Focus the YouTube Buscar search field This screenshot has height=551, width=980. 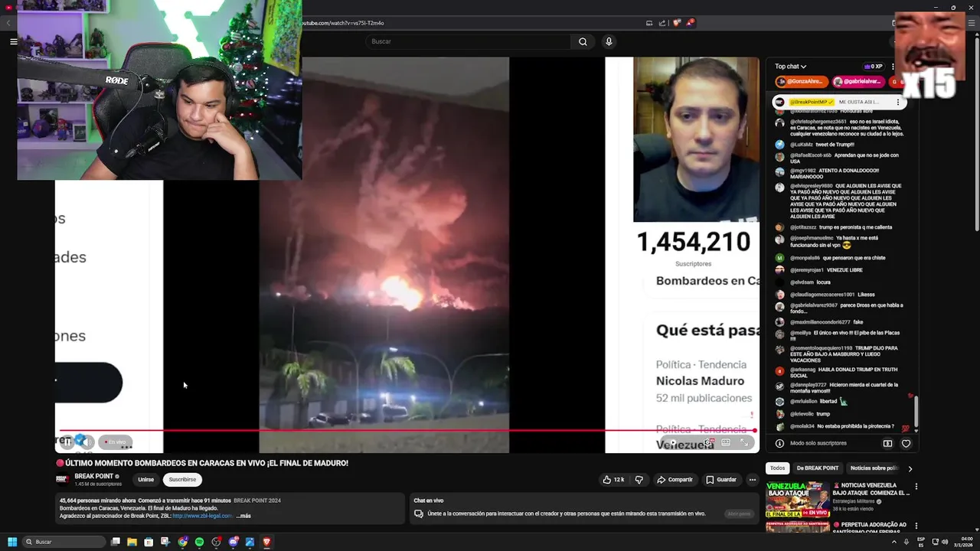click(468, 41)
